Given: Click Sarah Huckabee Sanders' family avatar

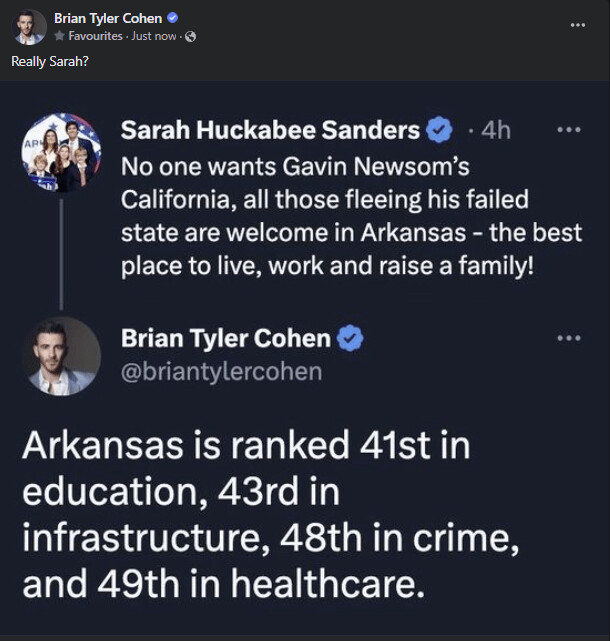Looking at the screenshot, I should (x=62, y=152).
